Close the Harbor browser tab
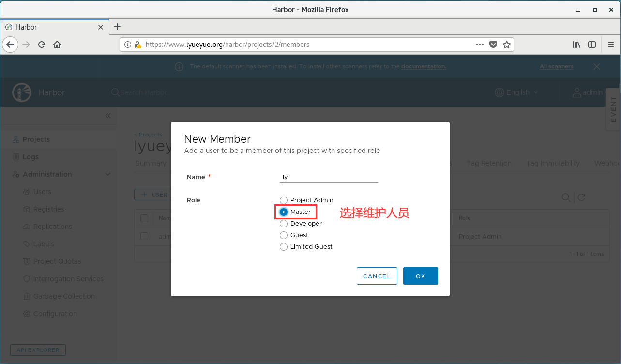Viewport: 621px width, 364px height. (x=101, y=27)
